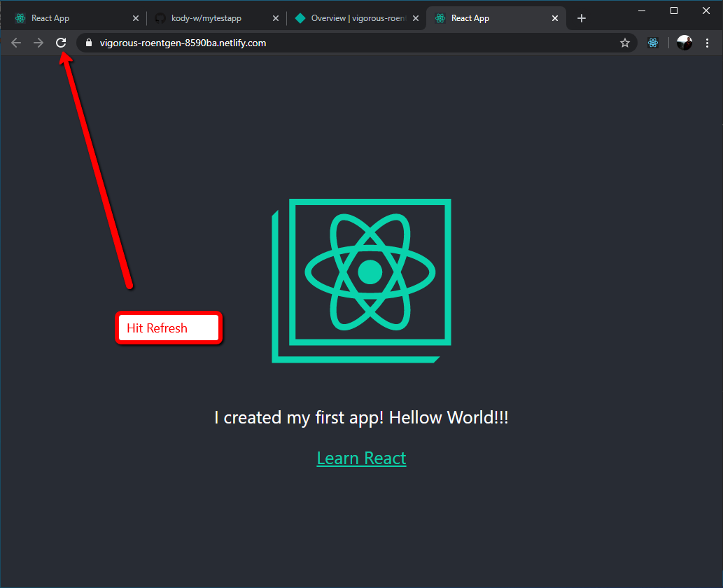
Task: Close the kody-w/mytestapp tab
Action: pos(276,18)
